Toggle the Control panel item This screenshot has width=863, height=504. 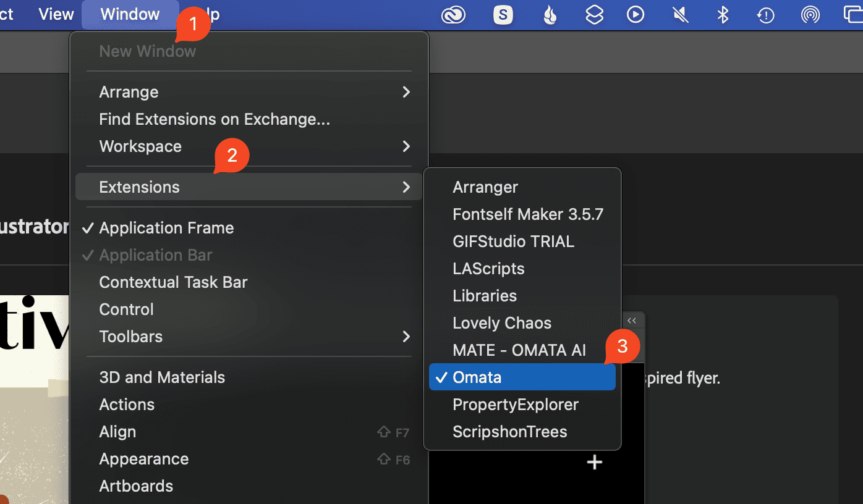[x=249, y=309]
